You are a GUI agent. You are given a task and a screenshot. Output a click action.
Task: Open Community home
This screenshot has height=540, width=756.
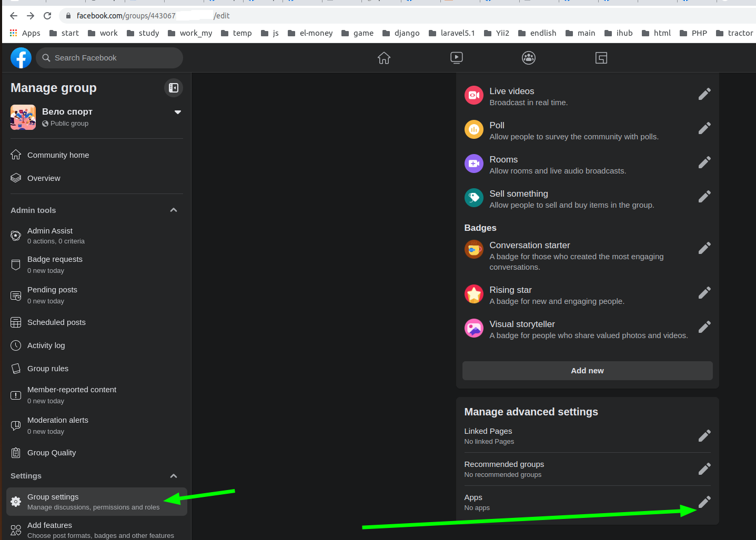click(x=97, y=155)
